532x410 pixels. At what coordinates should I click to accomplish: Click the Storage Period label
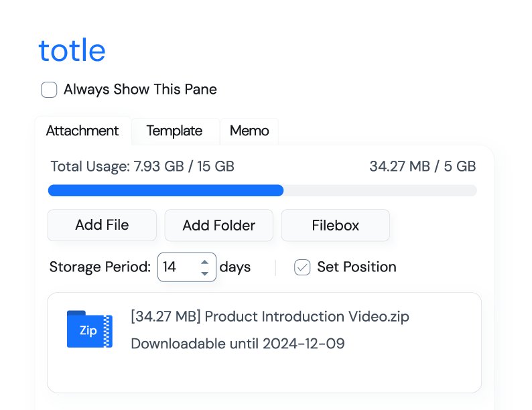click(x=100, y=267)
